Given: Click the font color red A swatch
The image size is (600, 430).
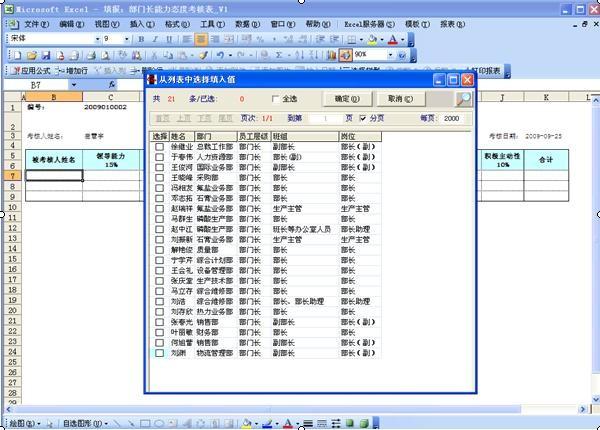Looking at the screenshot, I should coord(393,39).
